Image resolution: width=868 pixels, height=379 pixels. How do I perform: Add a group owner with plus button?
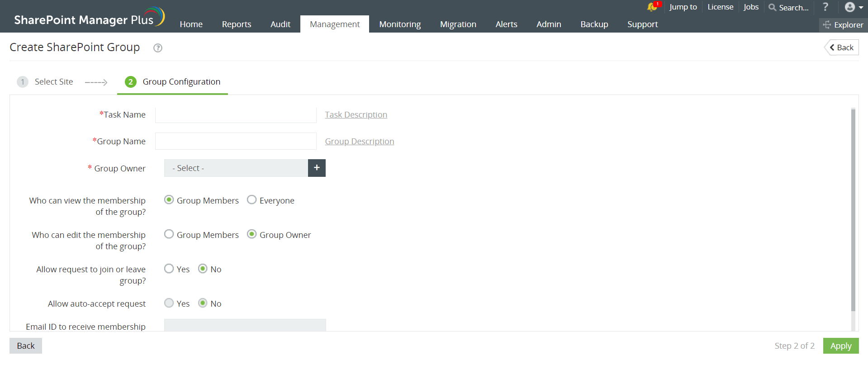click(317, 168)
